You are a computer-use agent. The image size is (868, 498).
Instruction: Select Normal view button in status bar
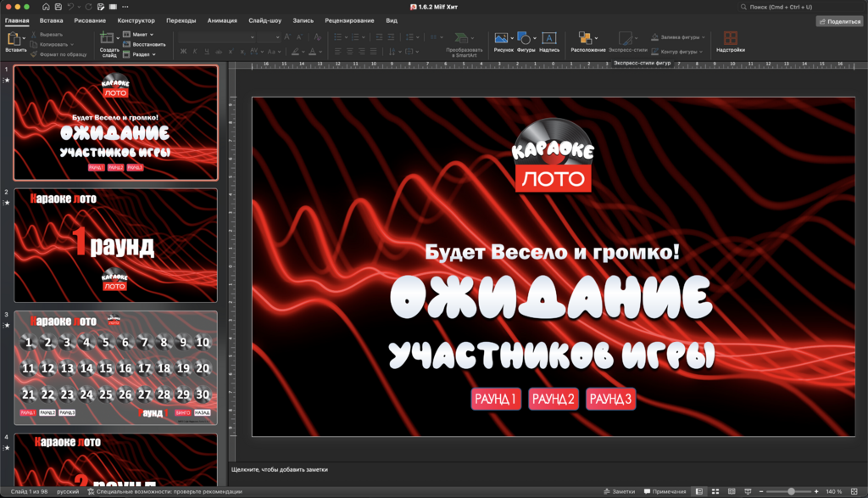pos(699,491)
